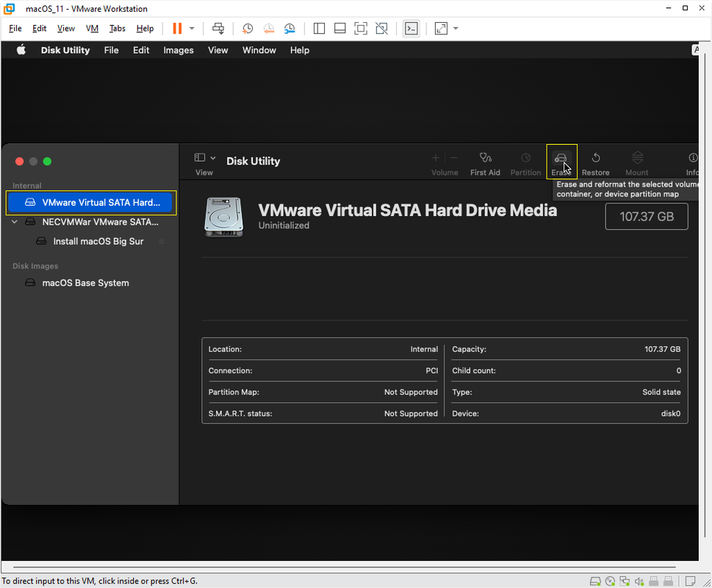
Task: Open the VMware Tabs menu
Action: 117,29
